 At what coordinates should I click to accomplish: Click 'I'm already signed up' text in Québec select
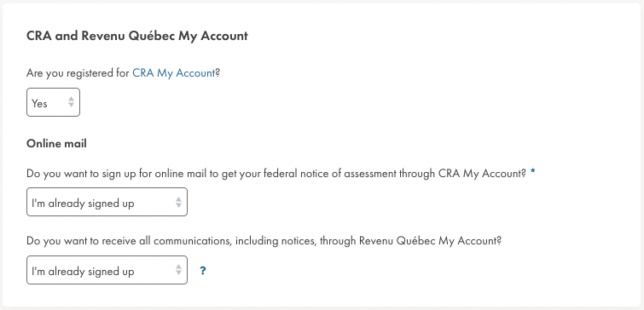pos(83,272)
